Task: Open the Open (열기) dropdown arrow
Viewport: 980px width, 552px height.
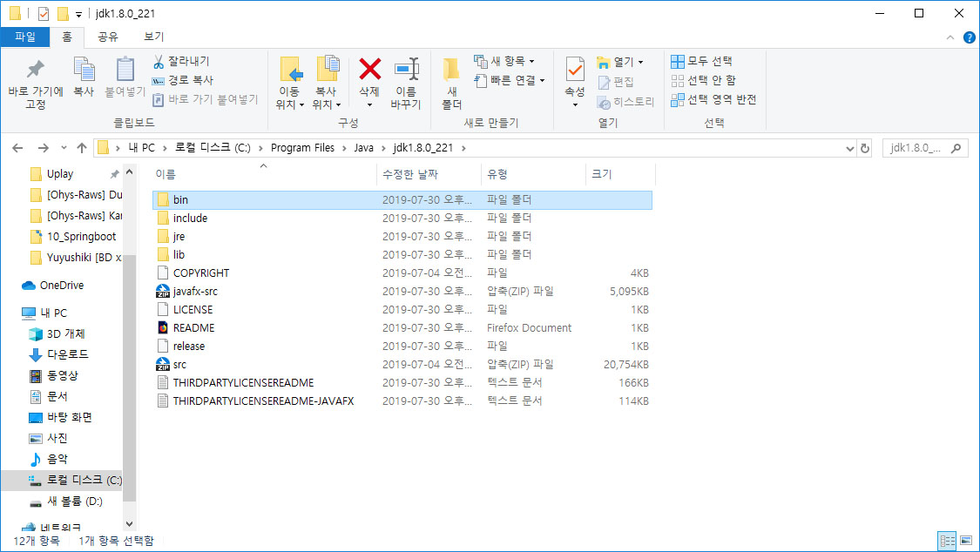Action: [640, 62]
